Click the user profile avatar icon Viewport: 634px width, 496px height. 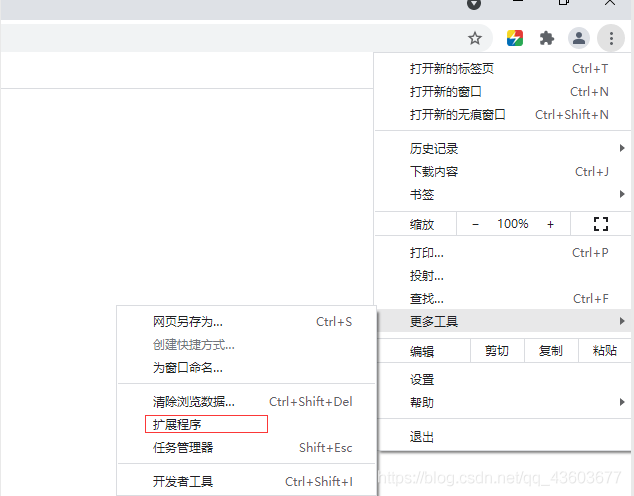579,38
